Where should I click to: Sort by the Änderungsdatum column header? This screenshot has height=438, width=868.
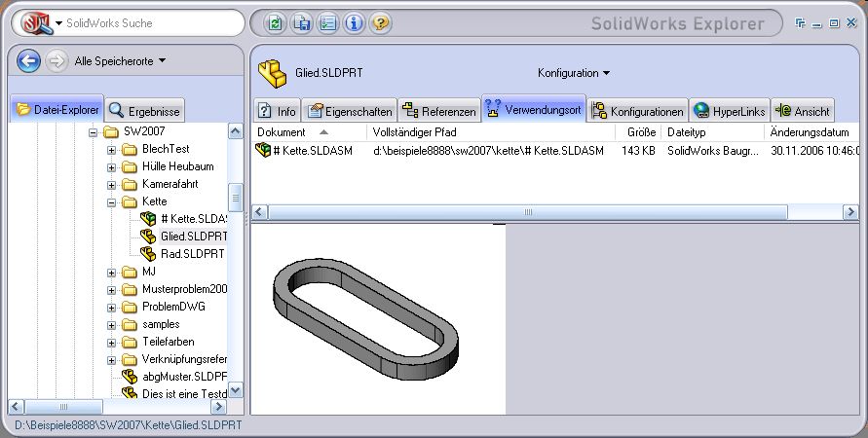click(x=811, y=132)
